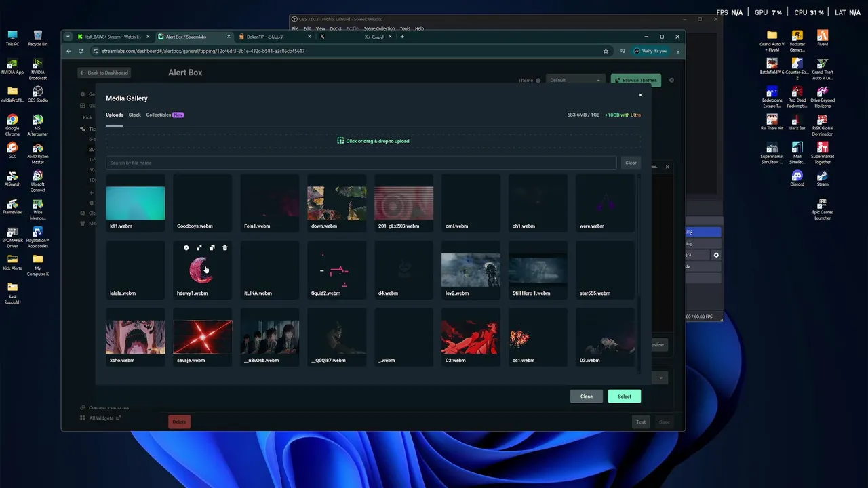The height and width of the screenshot is (488, 868).
Task: Click the Test button
Action: (x=641, y=422)
